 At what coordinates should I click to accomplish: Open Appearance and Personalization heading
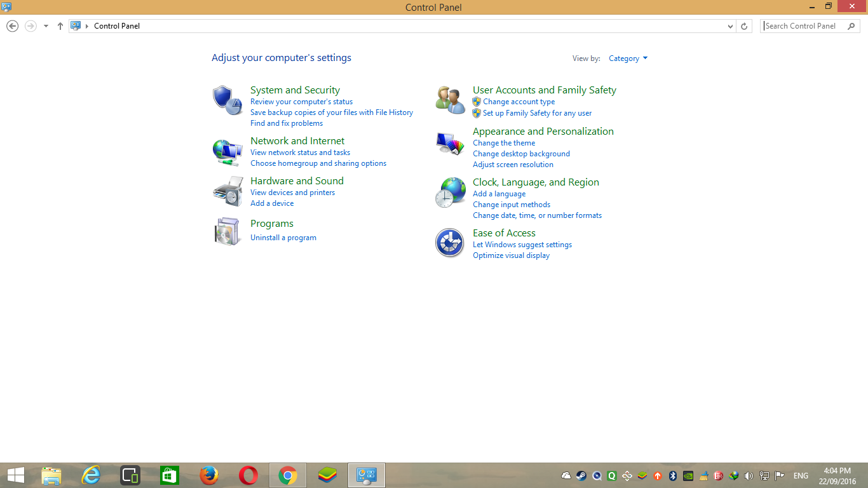[543, 132]
